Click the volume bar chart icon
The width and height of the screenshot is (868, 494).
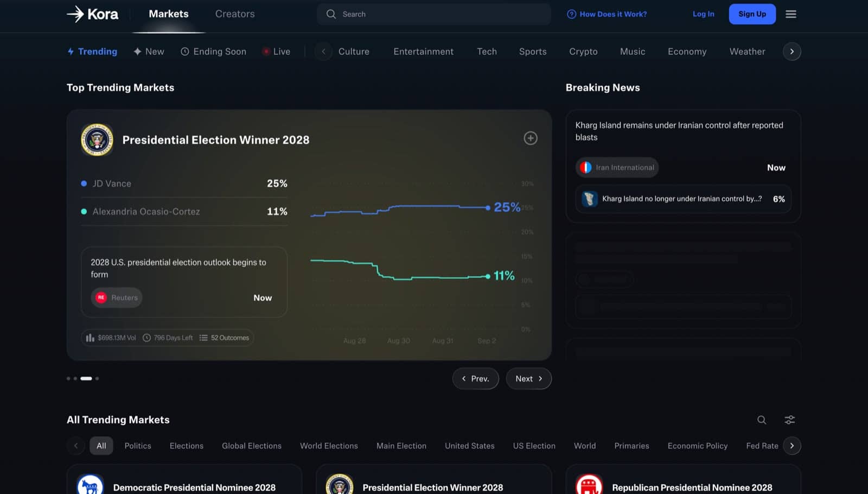click(90, 338)
